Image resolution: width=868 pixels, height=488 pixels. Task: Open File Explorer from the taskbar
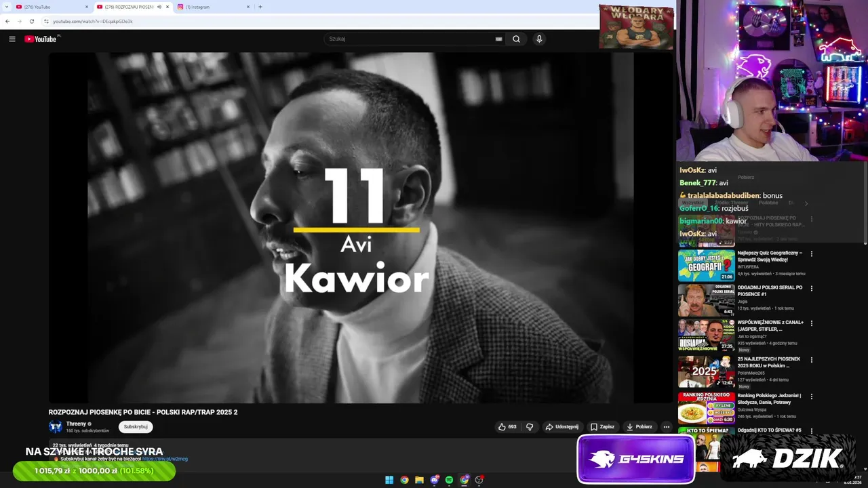pos(419,480)
